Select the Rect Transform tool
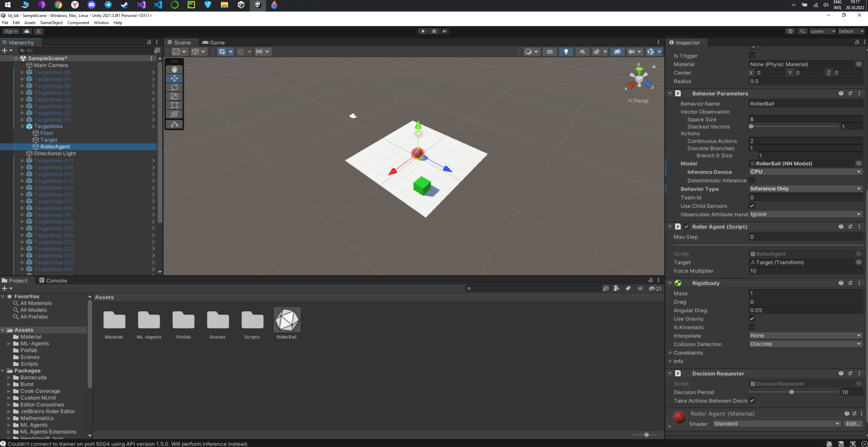The height and width of the screenshot is (447, 868). click(174, 105)
